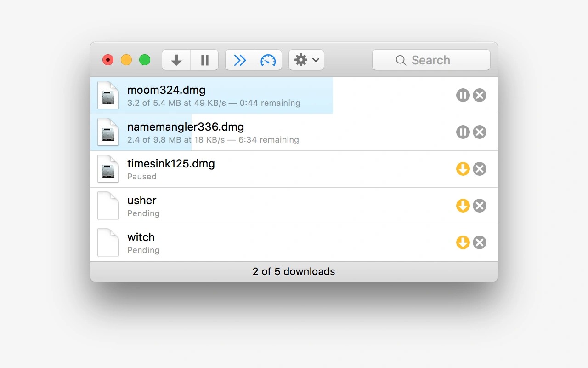This screenshot has width=588, height=368.
Task: Remove namemangler336.dmg from the list
Action: [480, 132]
